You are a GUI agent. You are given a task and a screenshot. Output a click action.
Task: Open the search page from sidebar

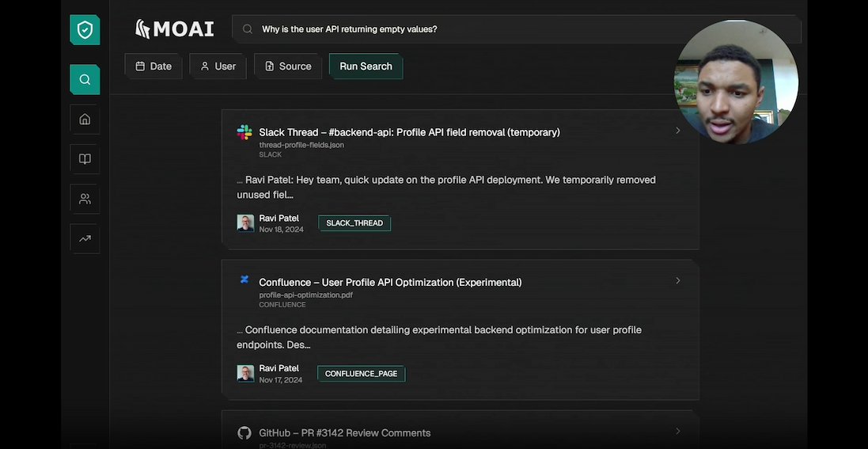(x=85, y=79)
